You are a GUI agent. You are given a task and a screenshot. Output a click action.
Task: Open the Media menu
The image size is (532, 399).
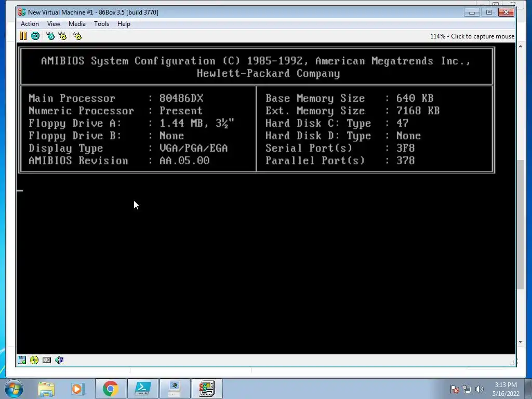pyautogui.click(x=77, y=24)
